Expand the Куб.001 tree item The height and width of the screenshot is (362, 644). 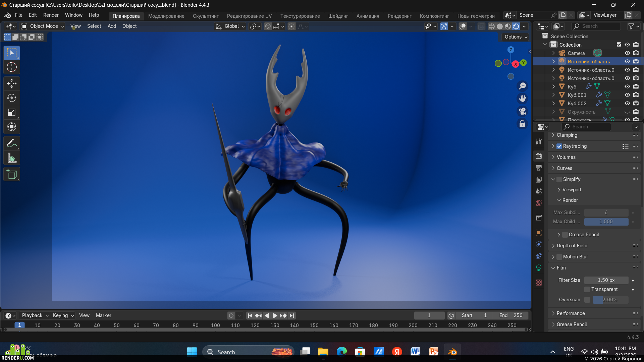(x=553, y=95)
